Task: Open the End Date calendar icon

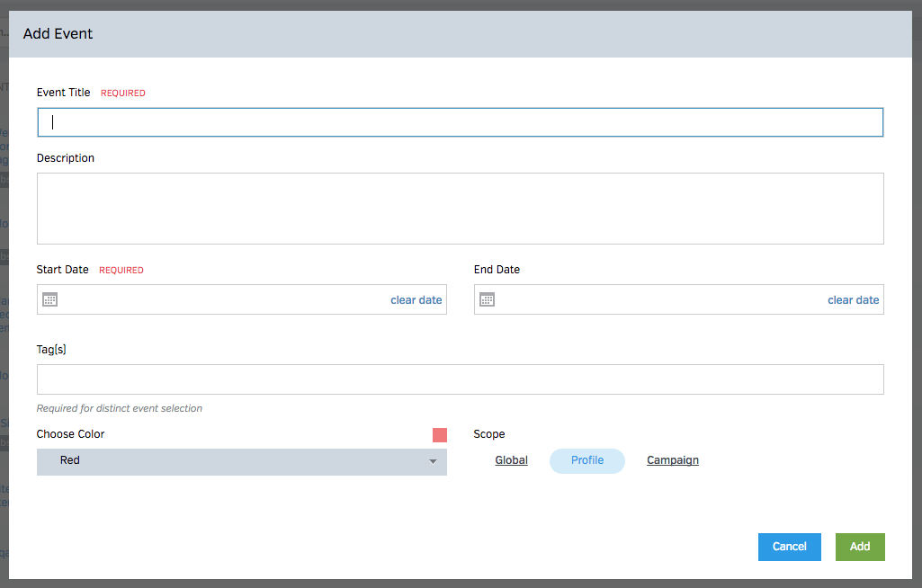Action: 487,299
